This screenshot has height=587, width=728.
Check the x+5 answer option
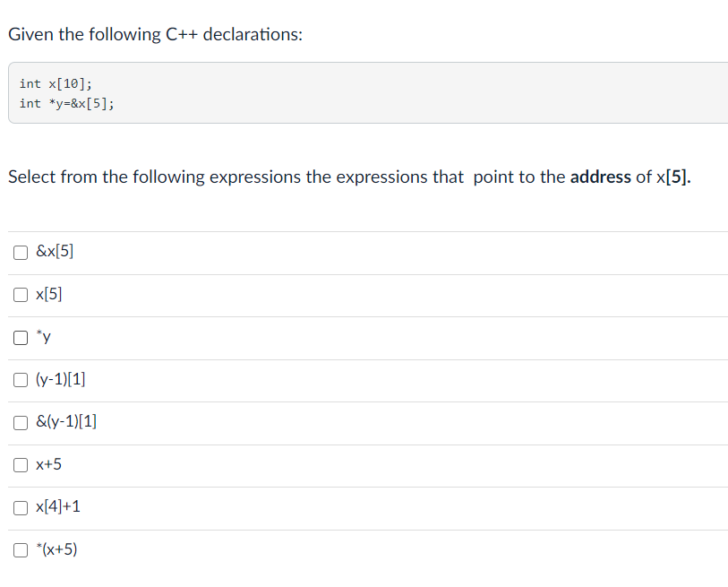pyautogui.click(x=20, y=464)
